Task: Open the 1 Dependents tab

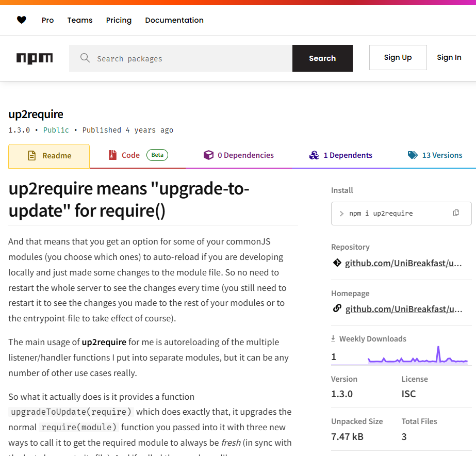Action: 340,155
